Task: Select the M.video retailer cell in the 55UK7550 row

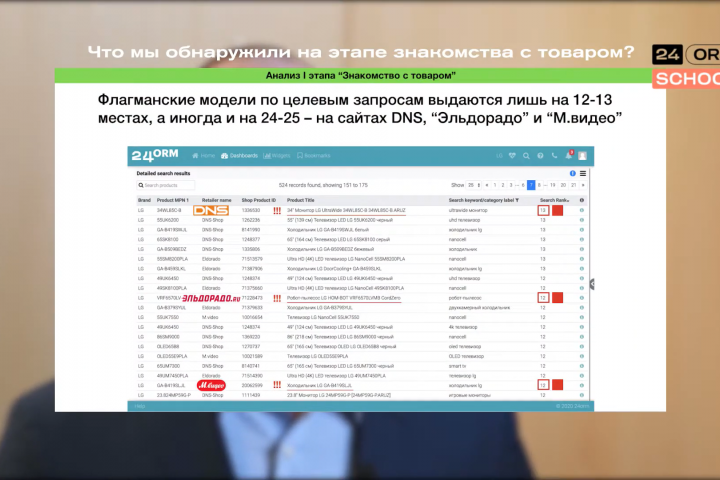Action: point(210,317)
